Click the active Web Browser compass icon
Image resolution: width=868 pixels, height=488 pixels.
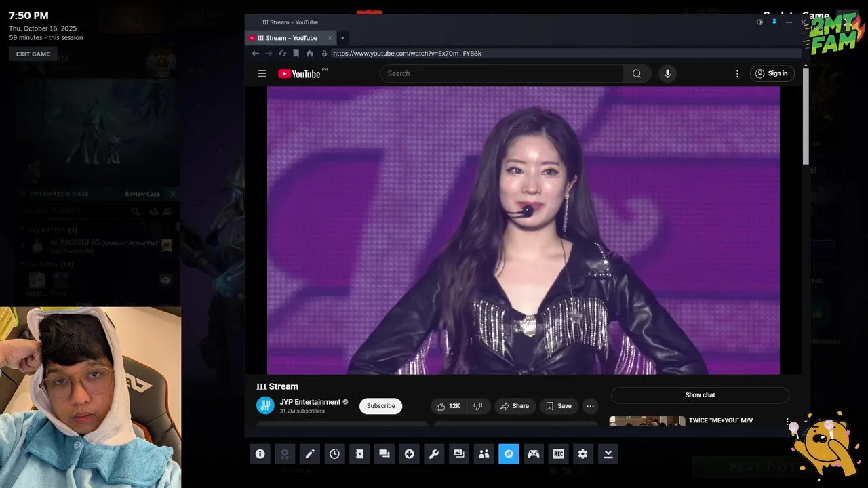509,454
